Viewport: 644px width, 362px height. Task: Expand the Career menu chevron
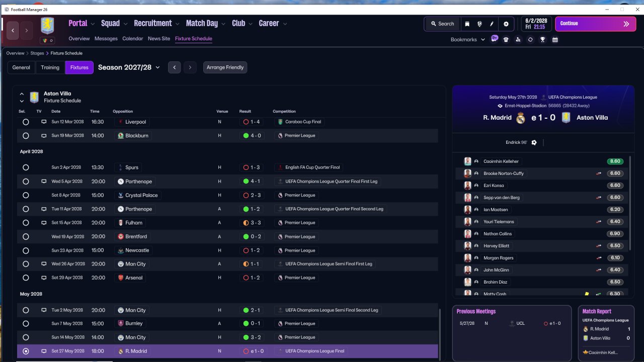click(x=285, y=24)
